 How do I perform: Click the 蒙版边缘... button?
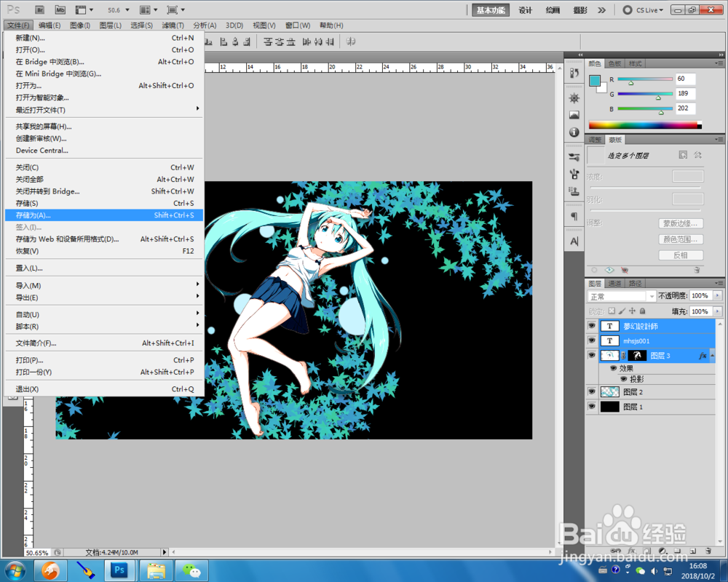click(681, 223)
